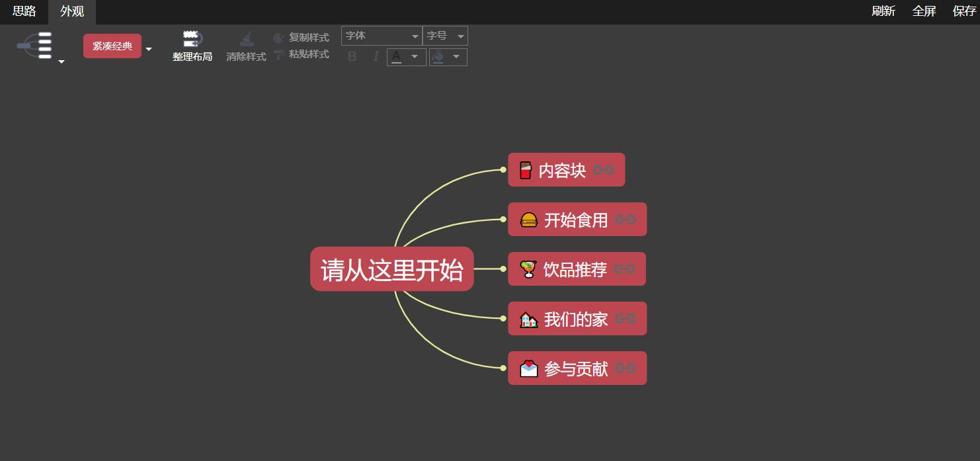Click 全屏 to enter fullscreen

pos(924,11)
